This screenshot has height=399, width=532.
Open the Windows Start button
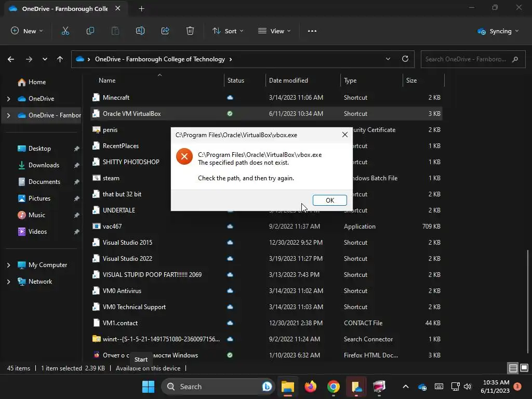(148, 387)
